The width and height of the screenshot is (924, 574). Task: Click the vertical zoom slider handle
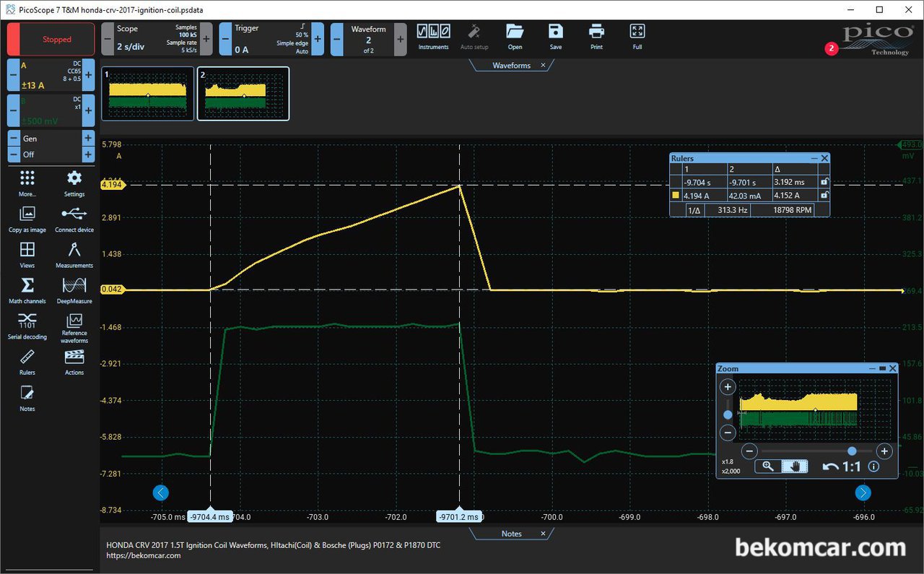click(x=728, y=414)
